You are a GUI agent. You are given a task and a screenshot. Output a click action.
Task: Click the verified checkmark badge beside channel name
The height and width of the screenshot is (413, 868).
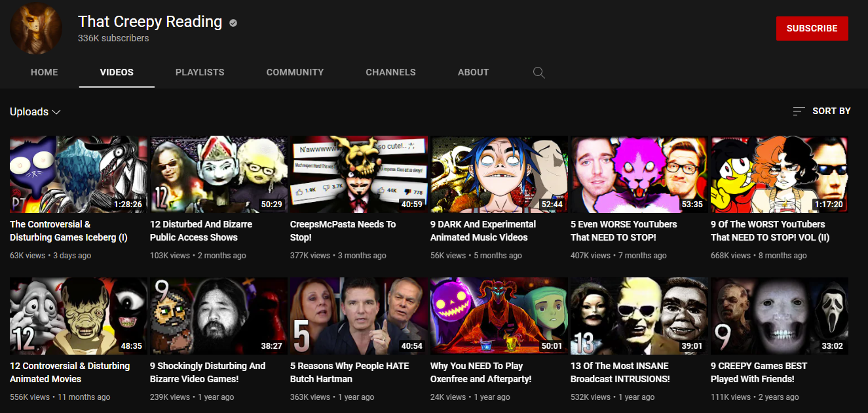(x=233, y=22)
